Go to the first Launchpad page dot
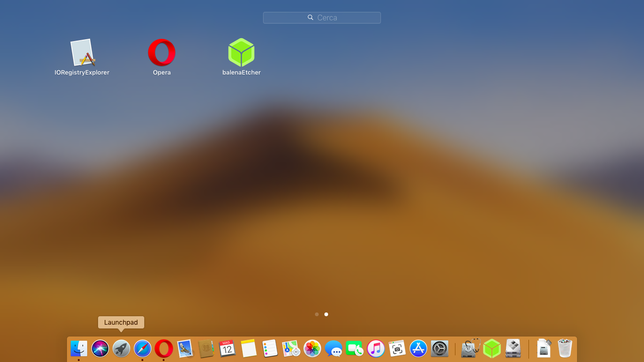The image size is (644, 362). (x=316, y=314)
